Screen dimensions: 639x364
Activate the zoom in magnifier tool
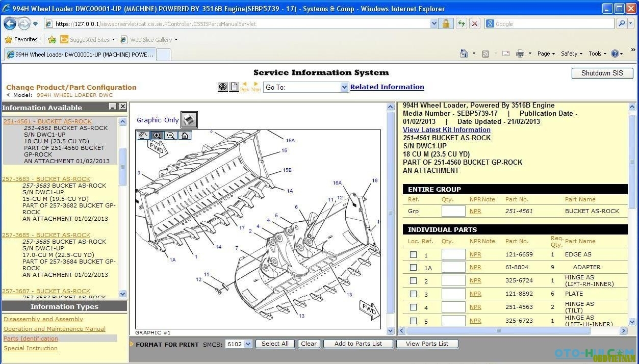pyautogui.click(x=157, y=136)
